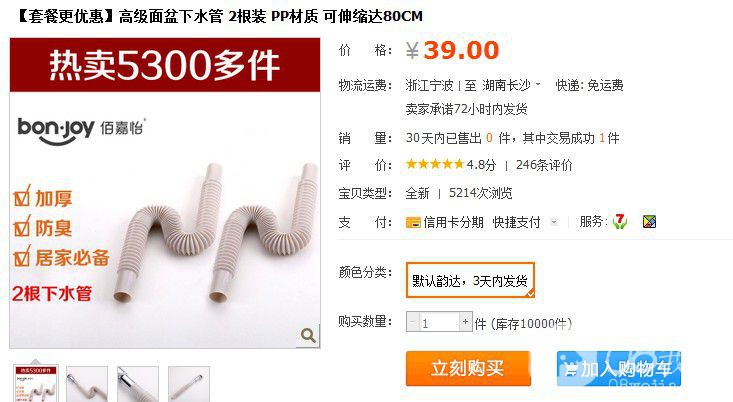The width and height of the screenshot is (733, 402).
Task: Click the 信用卡分期 installment link
Action: [x=453, y=223]
